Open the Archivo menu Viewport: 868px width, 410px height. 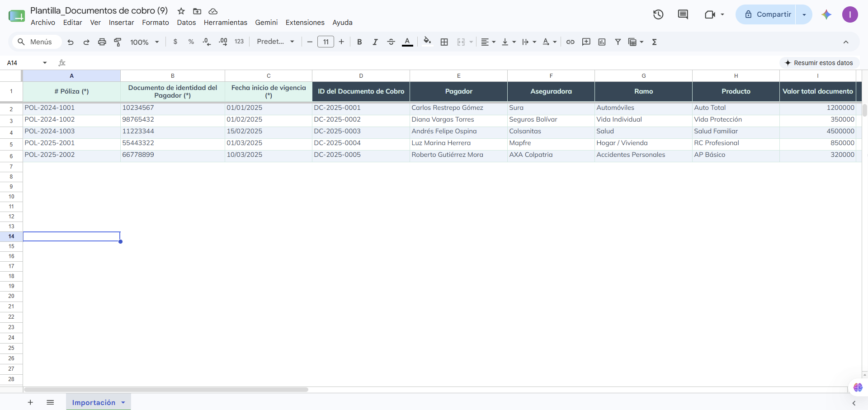tap(43, 23)
